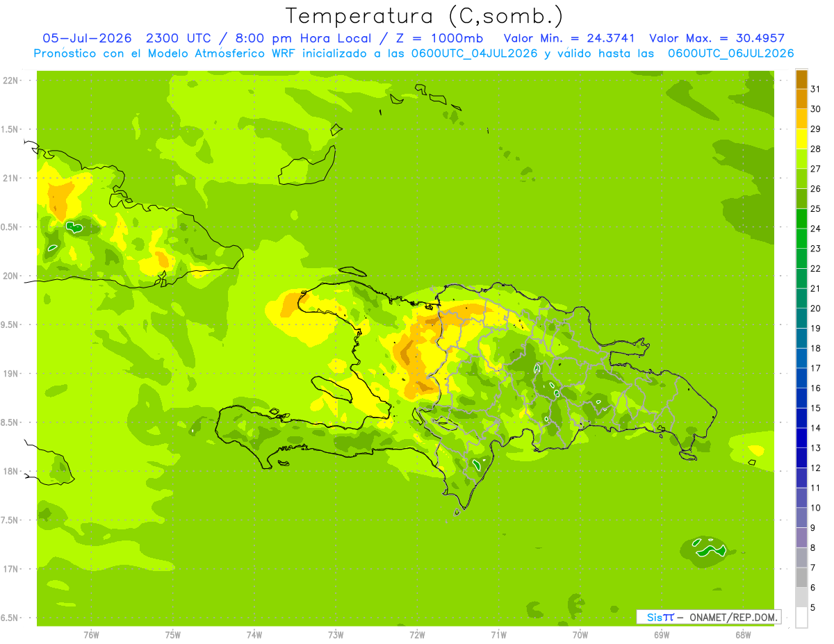Image resolution: width=834 pixels, height=644 pixels.
Task: Click the legend swatch above value 31
Action: [x=801, y=79]
